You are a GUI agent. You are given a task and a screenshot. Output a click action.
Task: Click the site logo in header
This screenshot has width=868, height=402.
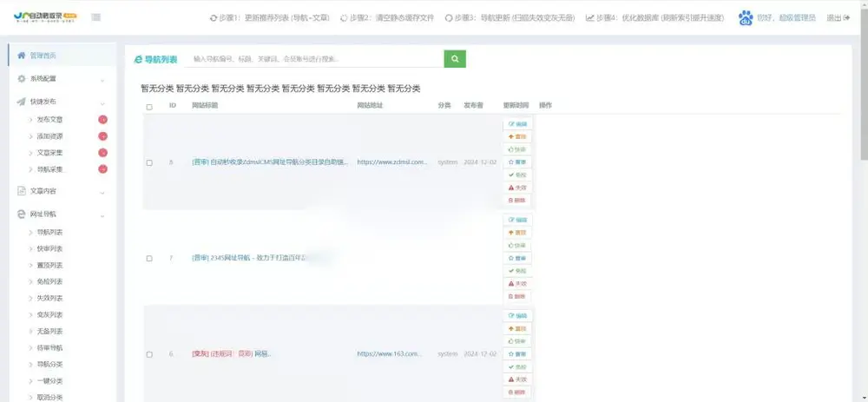(x=45, y=17)
